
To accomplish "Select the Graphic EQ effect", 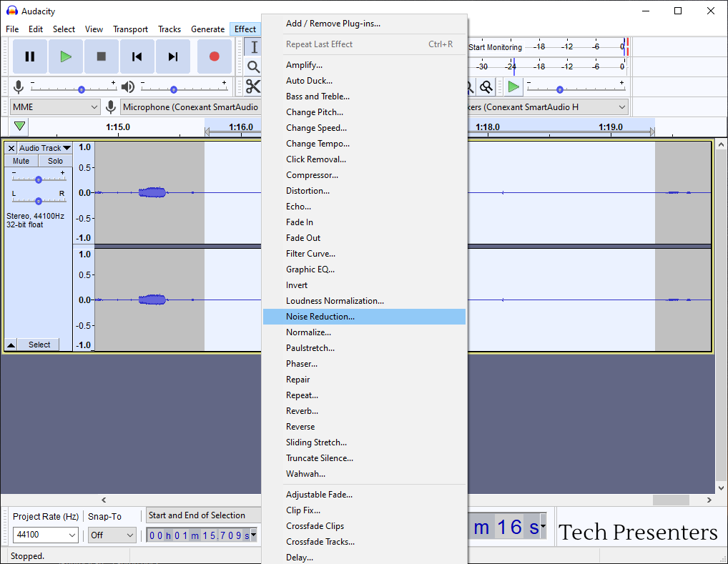I will point(365,269).
